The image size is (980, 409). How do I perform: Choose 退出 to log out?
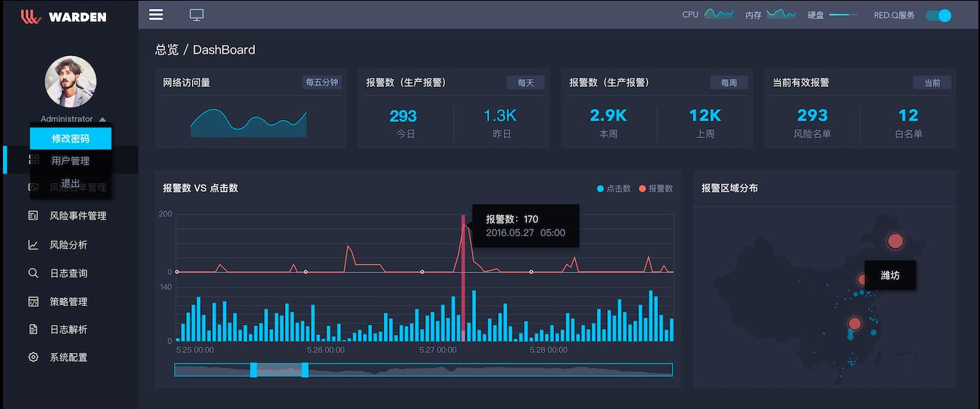[x=71, y=184]
